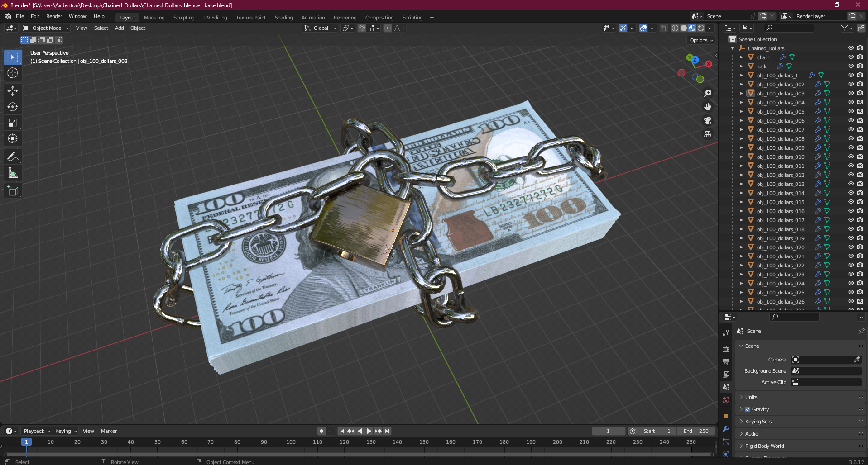Open the View Layer properties tab

coord(726,374)
